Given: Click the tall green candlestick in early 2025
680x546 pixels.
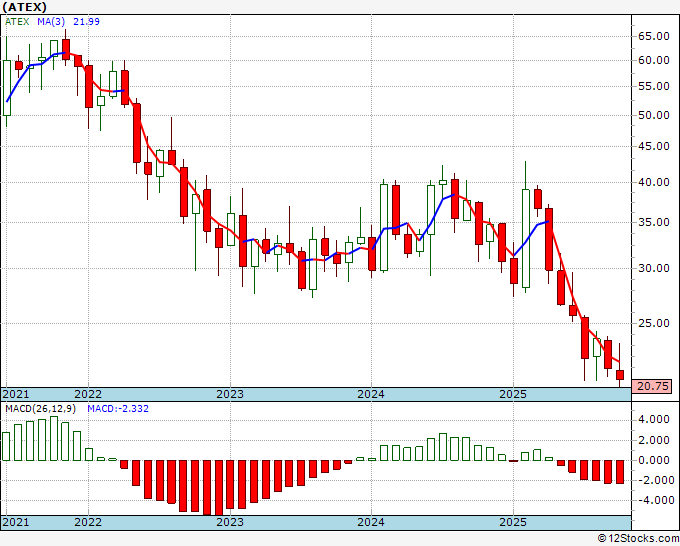Looking at the screenshot, I should (x=526, y=238).
